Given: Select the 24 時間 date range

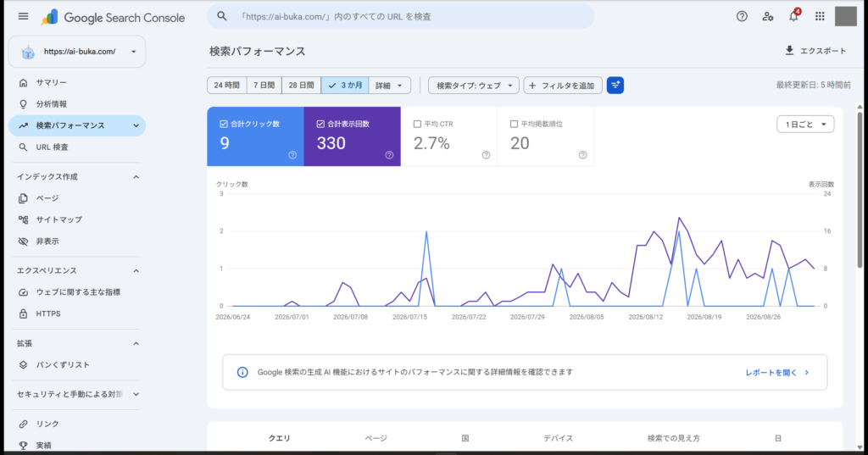Looking at the screenshot, I should [227, 86].
